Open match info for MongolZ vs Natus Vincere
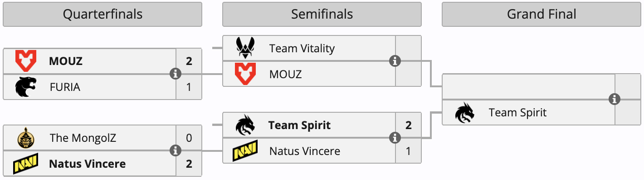Viewport: 644px width, 180px height. tap(176, 150)
